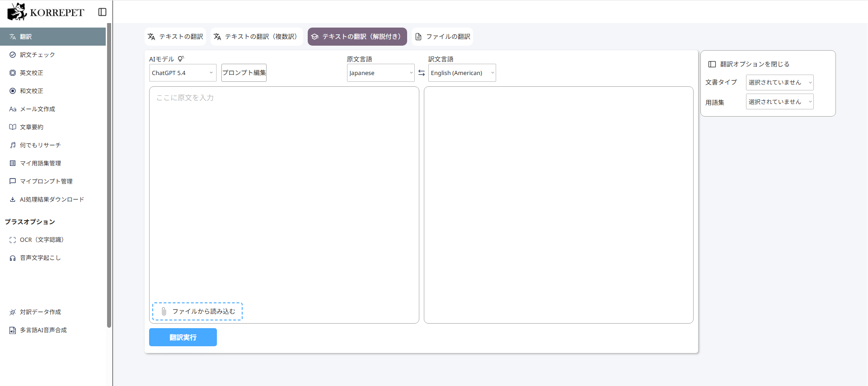Switch to テキストの翻訳（複数訳）tab
Image resolution: width=868 pixels, height=386 pixels.
pyautogui.click(x=257, y=37)
